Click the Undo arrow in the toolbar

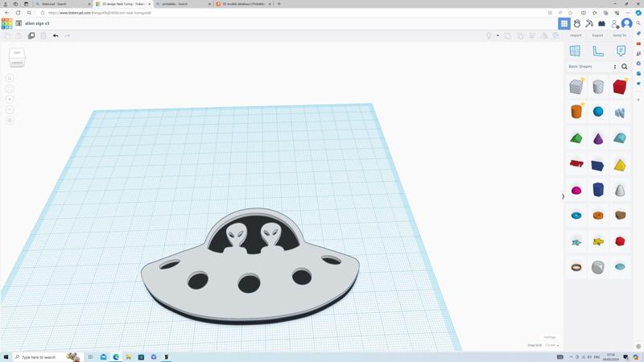tap(56, 35)
